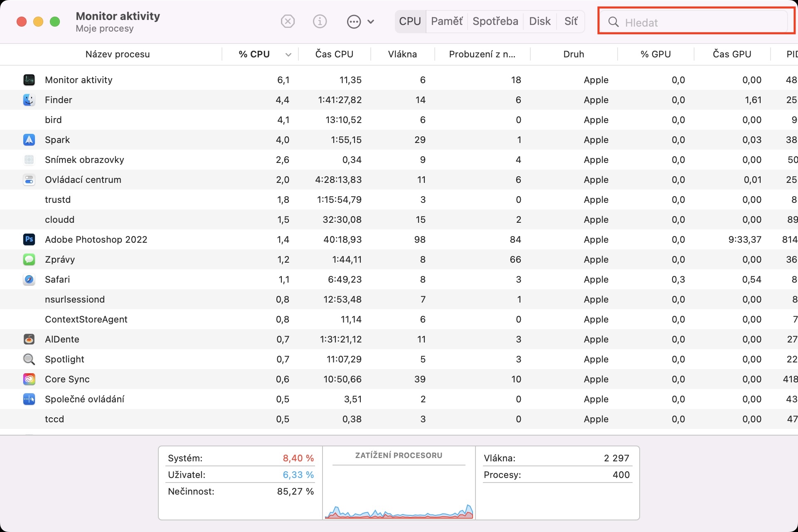Click the Safari compass icon
Viewport: 798px width, 532px height.
click(x=29, y=279)
